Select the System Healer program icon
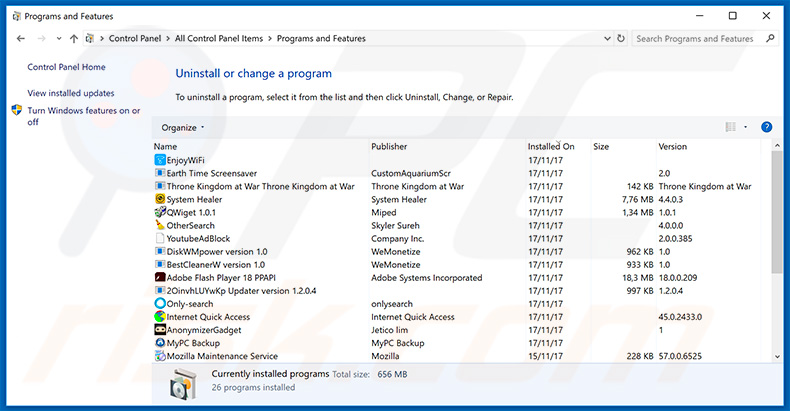Viewport: 790px width, 411px height. pos(160,199)
